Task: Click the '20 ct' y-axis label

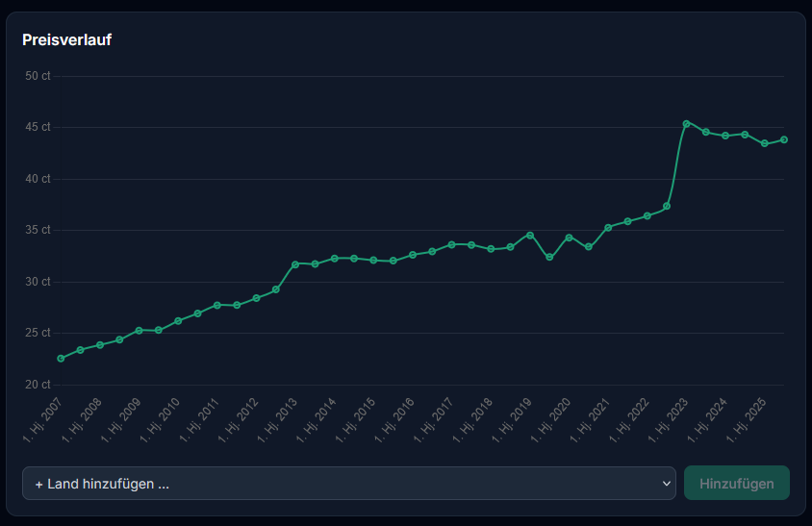Action: tap(38, 385)
